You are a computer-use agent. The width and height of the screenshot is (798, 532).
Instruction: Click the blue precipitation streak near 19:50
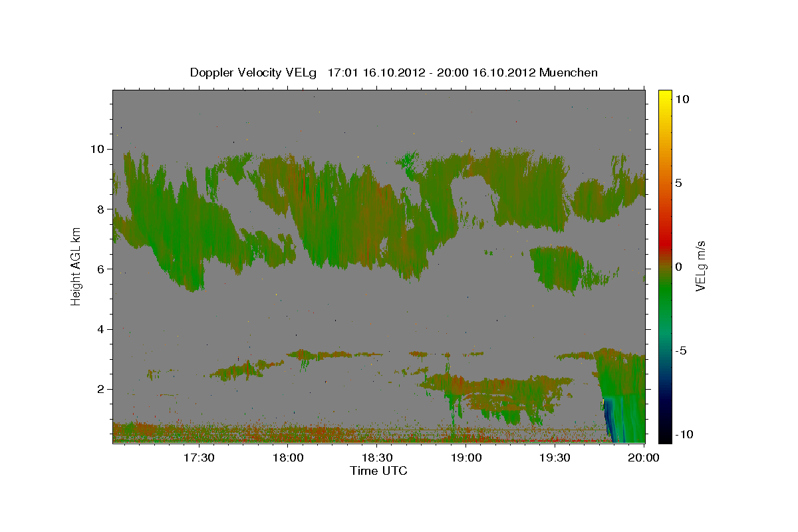(x=610, y=420)
